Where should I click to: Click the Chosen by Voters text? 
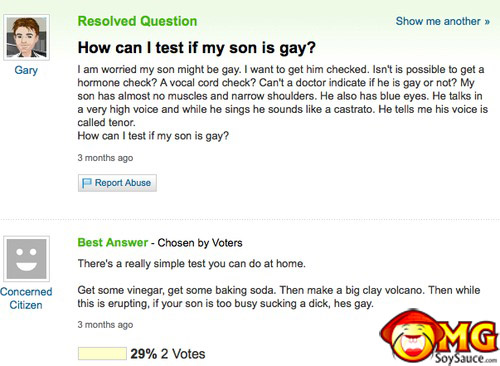pyautogui.click(x=200, y=243)
